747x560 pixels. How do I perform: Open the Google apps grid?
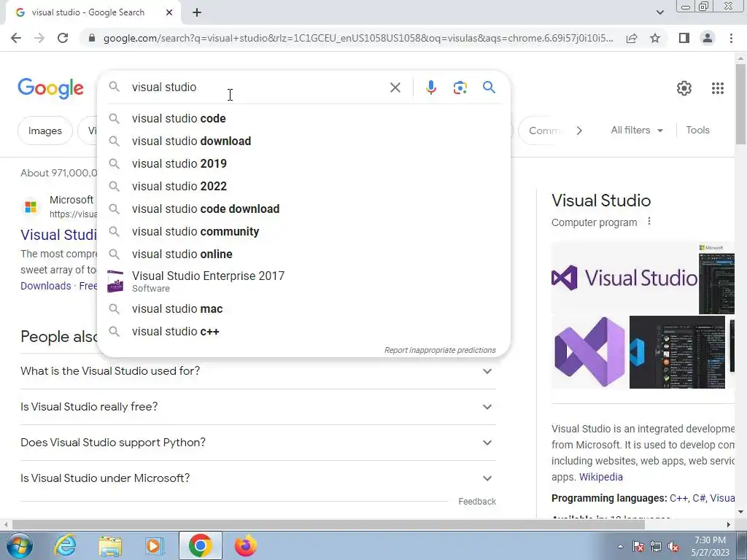[718, 88]
